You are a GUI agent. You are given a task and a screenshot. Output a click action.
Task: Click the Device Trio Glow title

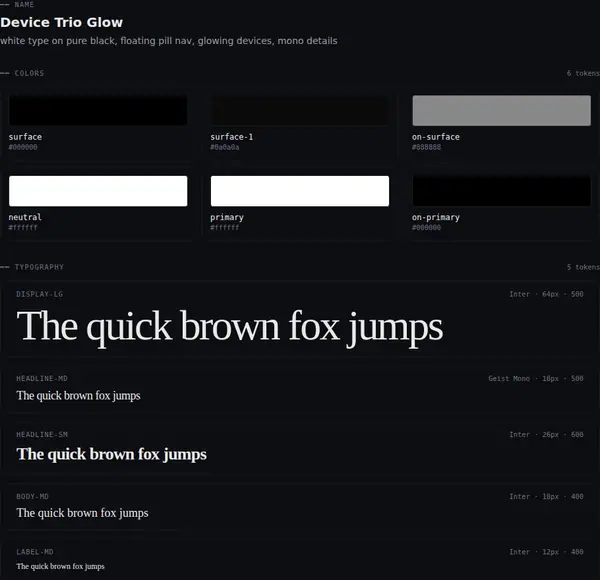(62, 22)
